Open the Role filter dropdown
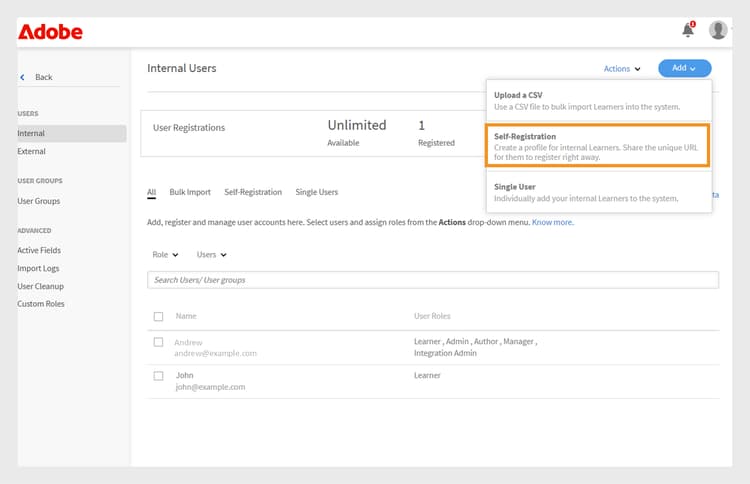This screenshot has height=484, width=750. pyautogui.click(x=165, y=255)
